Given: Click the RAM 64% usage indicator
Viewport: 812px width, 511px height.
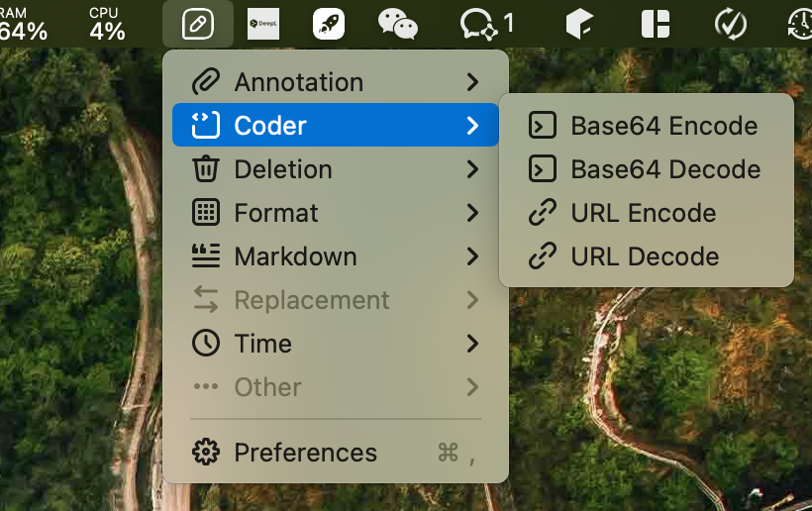Looking at the screenshot, I should point(24,24).
